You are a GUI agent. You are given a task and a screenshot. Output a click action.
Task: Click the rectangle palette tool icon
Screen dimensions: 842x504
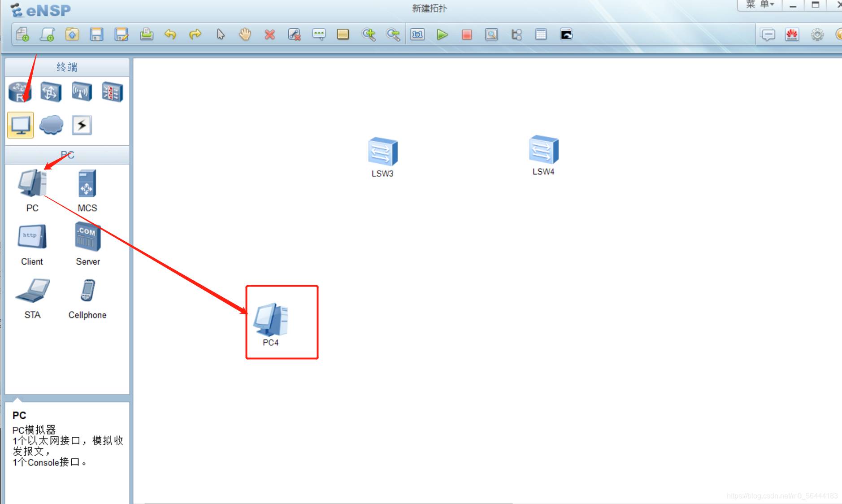coord(343,35)
